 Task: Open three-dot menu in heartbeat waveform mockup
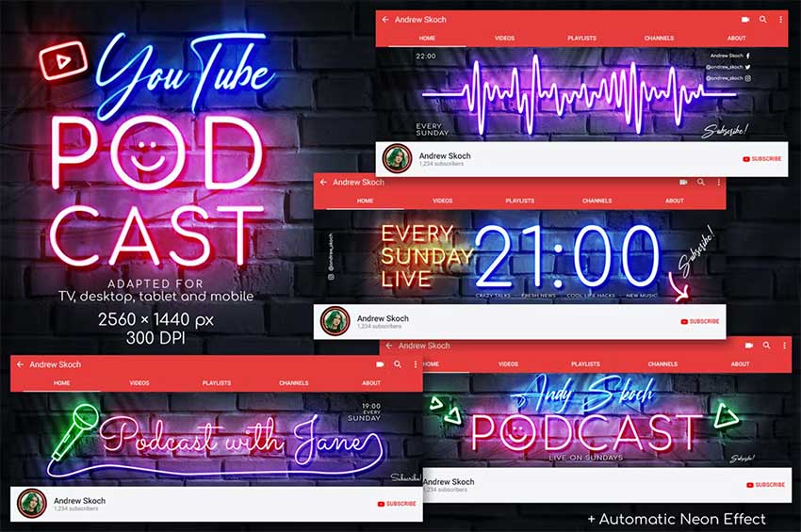(780, 20)
